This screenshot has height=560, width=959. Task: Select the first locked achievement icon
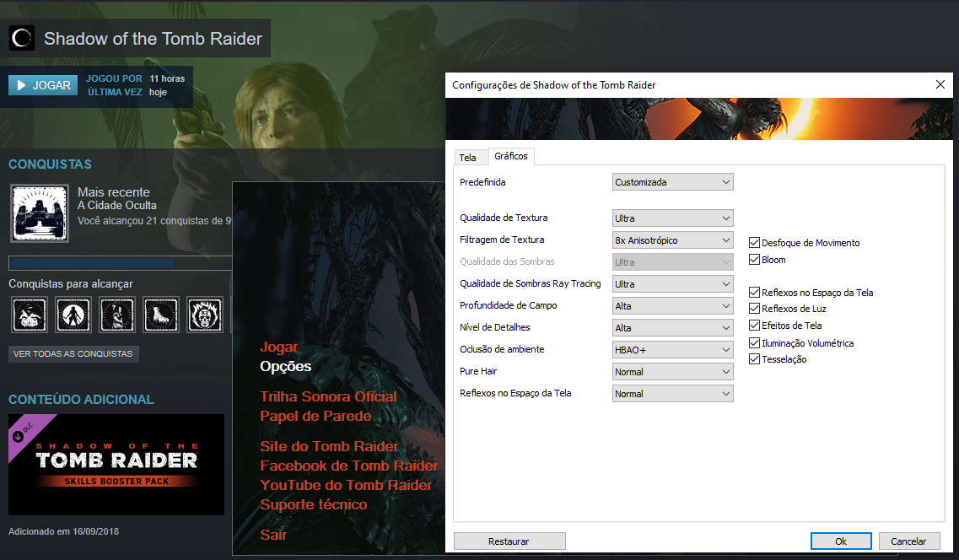pyautogui.click(x=30, y=315)
